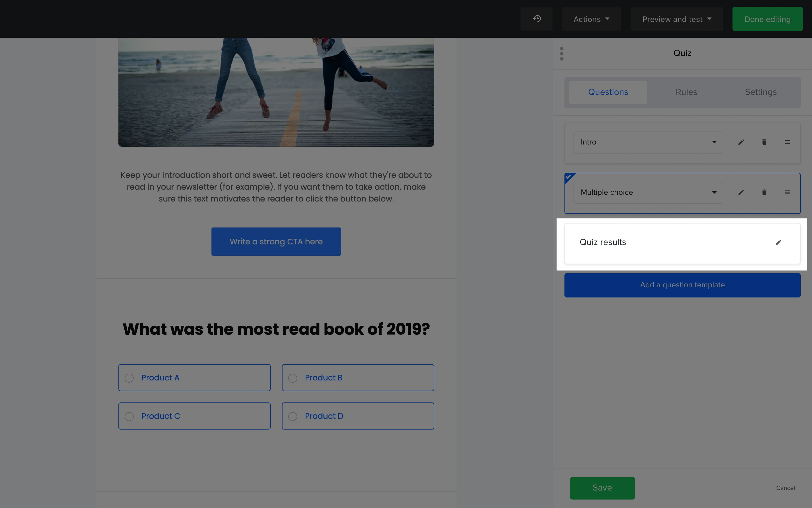
Task: Click the green Save button
Action: (602, 488)
